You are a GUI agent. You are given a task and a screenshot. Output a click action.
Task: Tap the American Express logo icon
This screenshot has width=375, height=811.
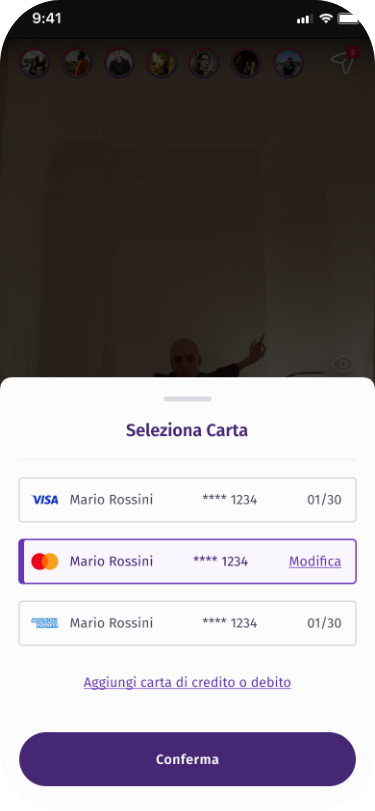[45, 623]
